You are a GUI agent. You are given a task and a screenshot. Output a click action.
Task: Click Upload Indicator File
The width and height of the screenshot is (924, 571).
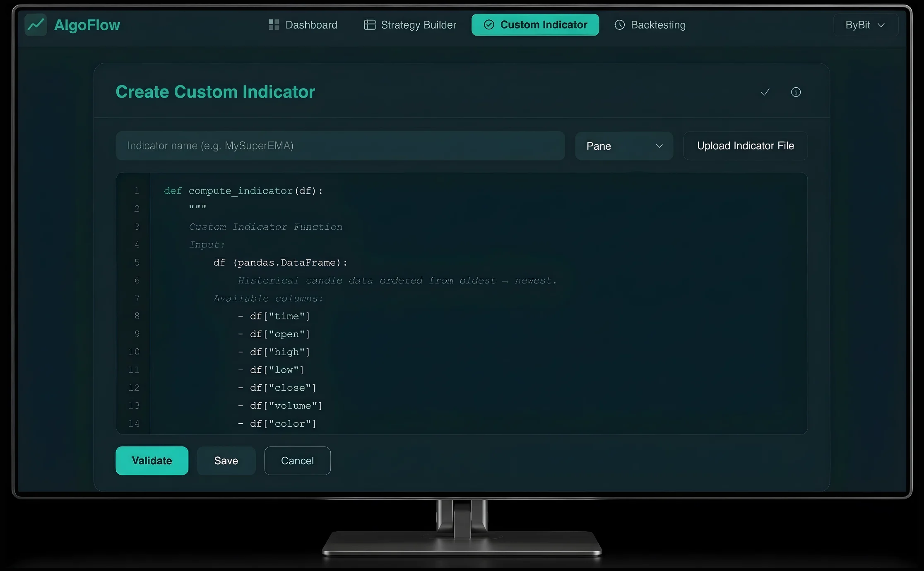[745, 146]
